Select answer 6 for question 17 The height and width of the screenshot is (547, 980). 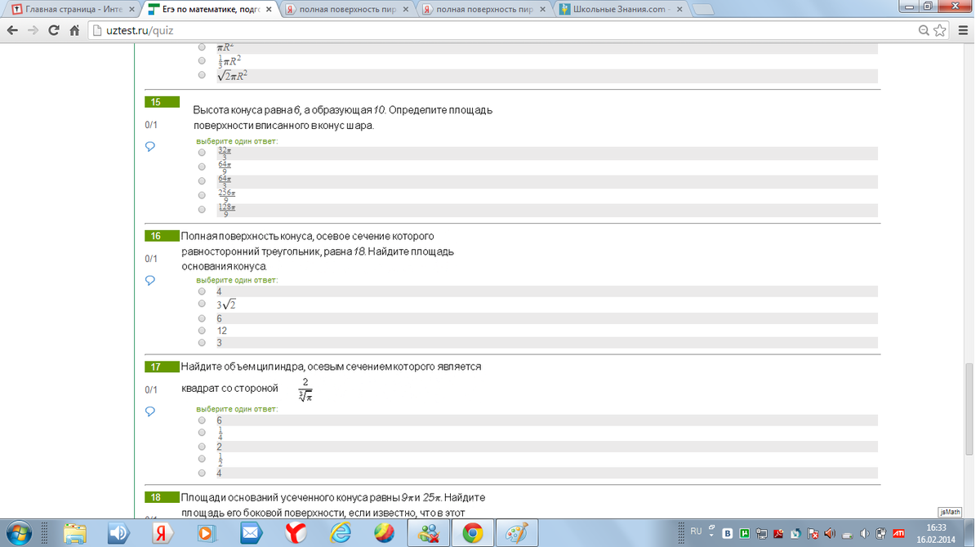pos(202,420)
